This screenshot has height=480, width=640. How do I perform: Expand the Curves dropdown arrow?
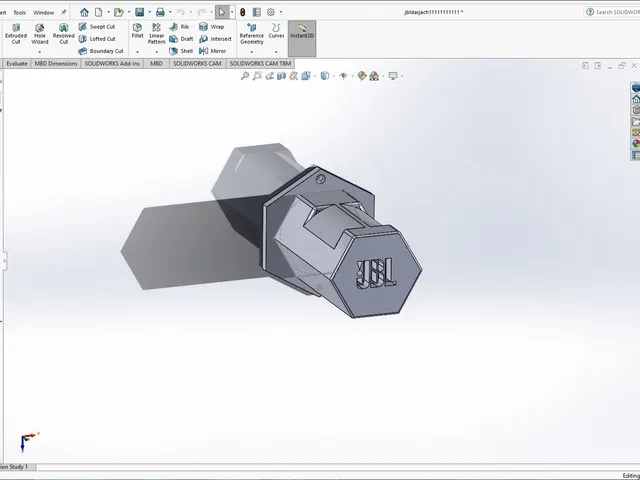(276, 52)
